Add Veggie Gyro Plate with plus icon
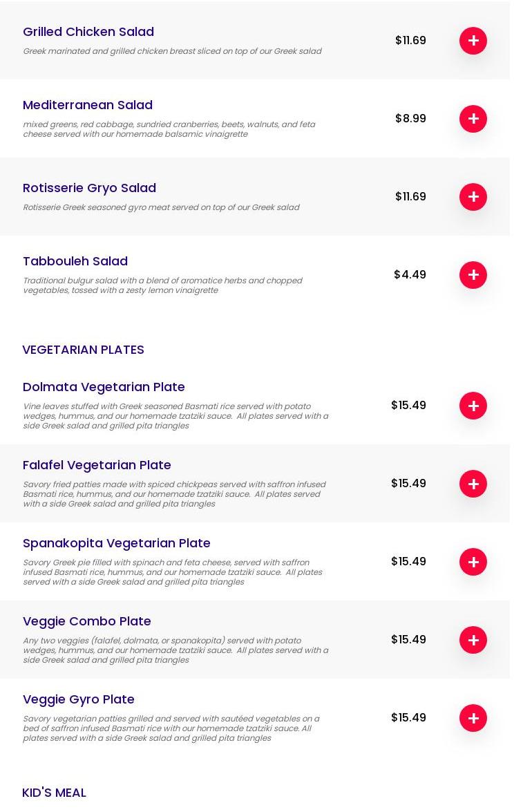This screenshot has height=812, width=532. (x=473, y=718)
